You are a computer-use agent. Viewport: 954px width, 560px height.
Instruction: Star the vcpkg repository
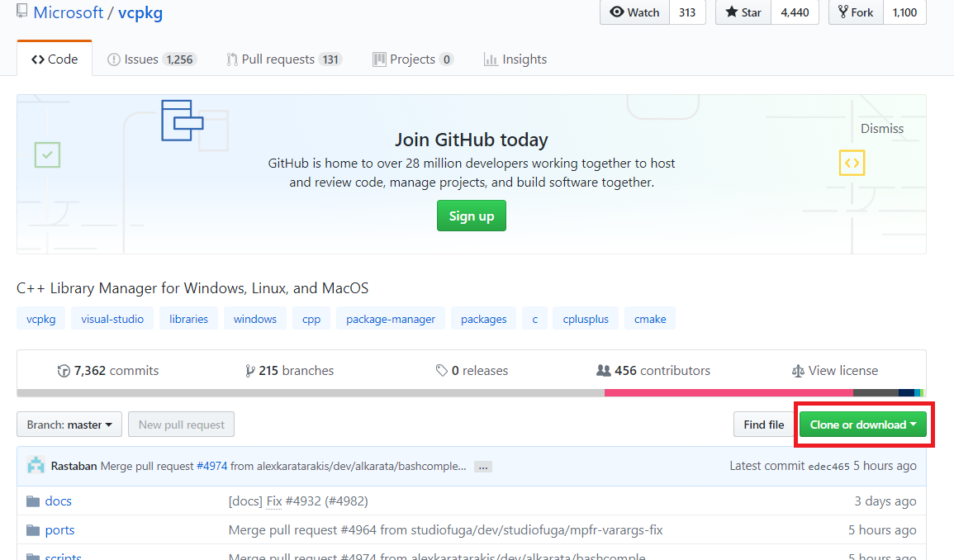pos(743,12)
